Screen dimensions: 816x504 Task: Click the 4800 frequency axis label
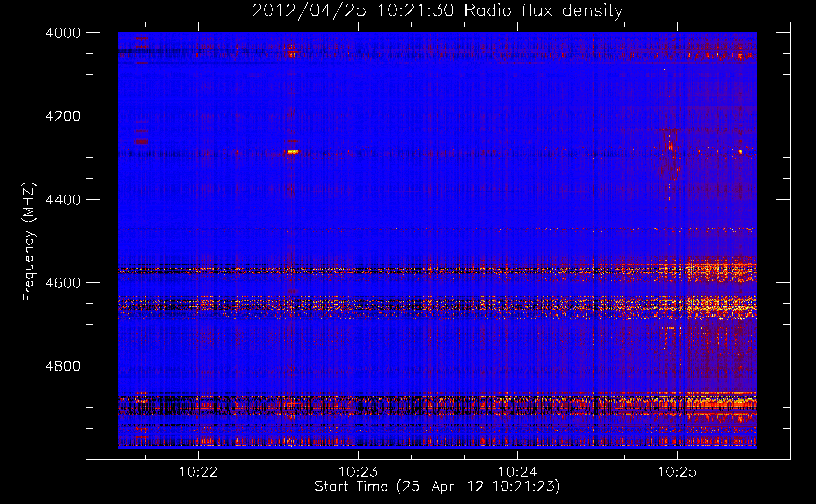click(x=63, y=366)
